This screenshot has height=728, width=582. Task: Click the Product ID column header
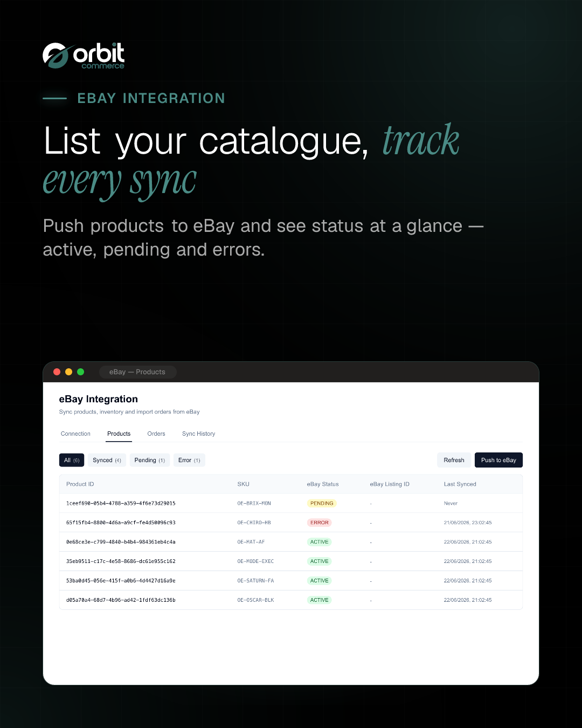click(x=80, y=484)
